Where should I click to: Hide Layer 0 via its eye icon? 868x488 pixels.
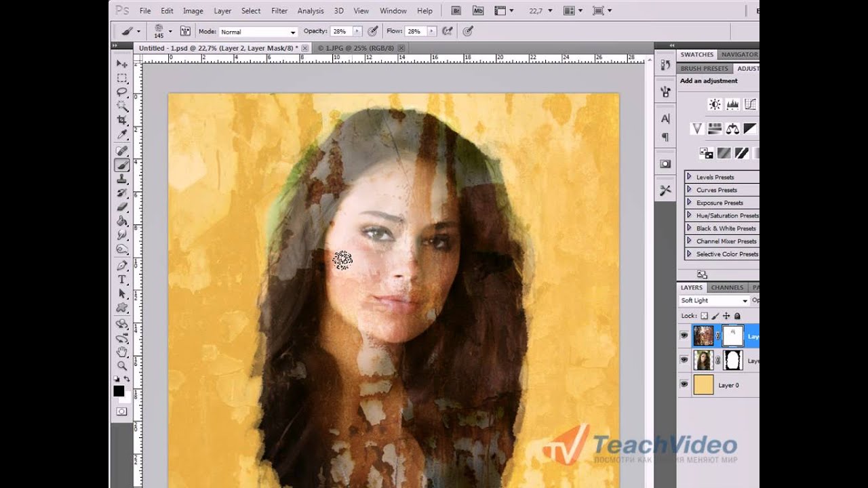pyautogui.click(x=684, y=384)
